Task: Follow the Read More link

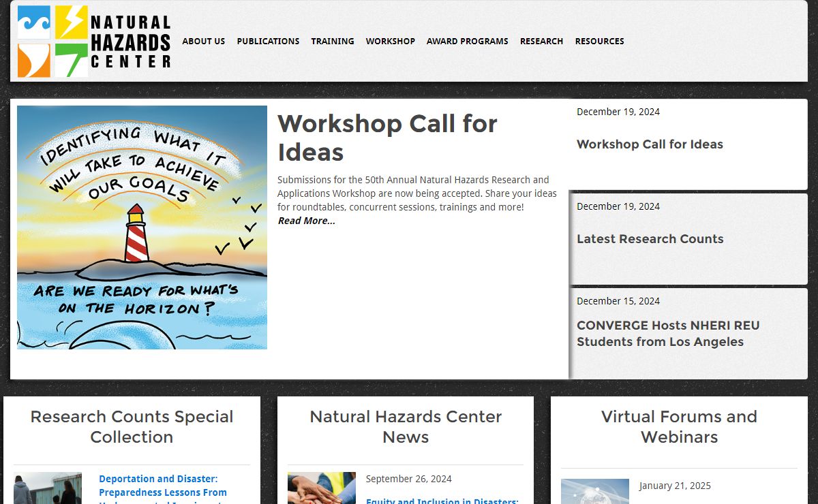Action: (x=306, y=221)
